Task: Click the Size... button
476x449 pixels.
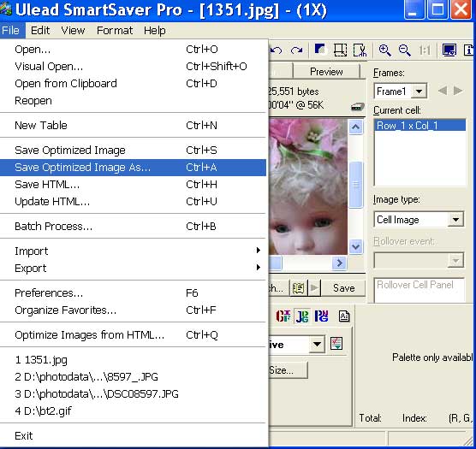Action: pyautogui.click(x=288, y=370)
